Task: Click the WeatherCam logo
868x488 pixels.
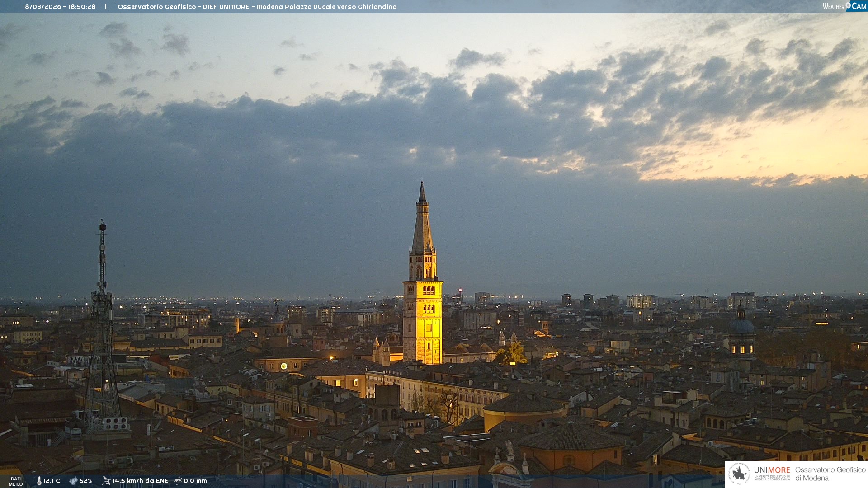Action: [x=844, y=6]
